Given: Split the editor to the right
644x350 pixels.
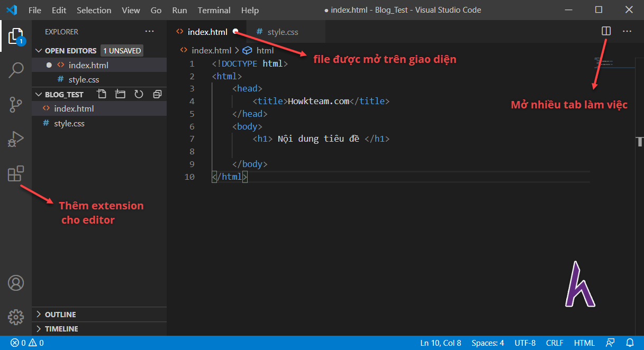Looking at the screenshot, I should point(606,31).
